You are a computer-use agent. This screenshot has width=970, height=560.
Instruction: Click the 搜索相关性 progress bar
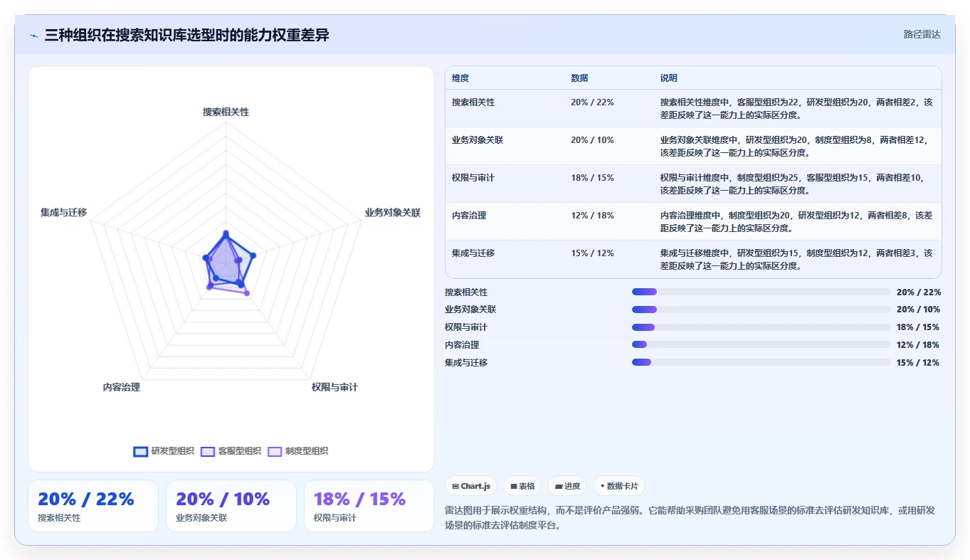click(x=761, y=292)
